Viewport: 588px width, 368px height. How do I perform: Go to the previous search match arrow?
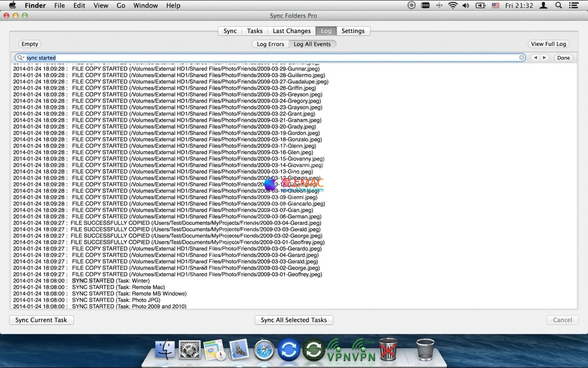click(x=535, y=58)
